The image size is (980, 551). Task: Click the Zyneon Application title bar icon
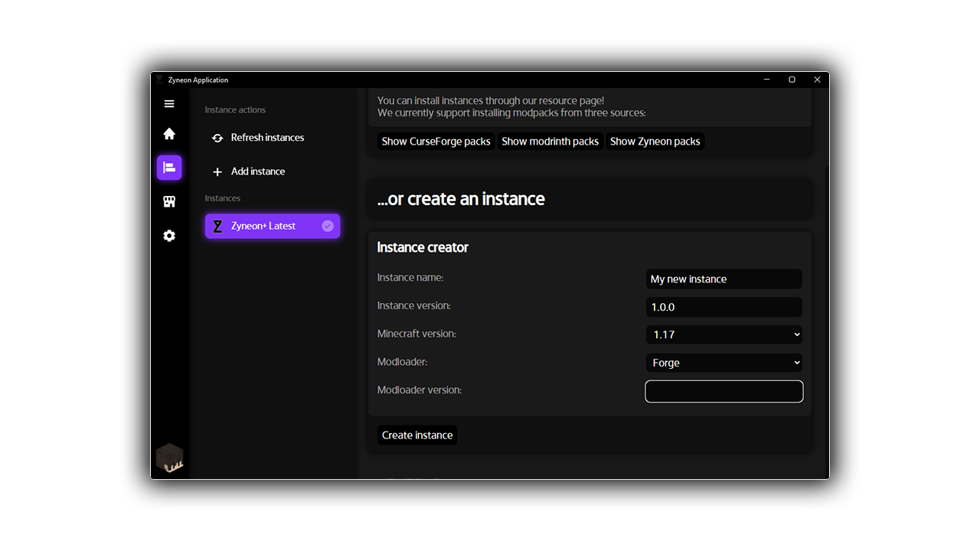[x=159, y=80]
